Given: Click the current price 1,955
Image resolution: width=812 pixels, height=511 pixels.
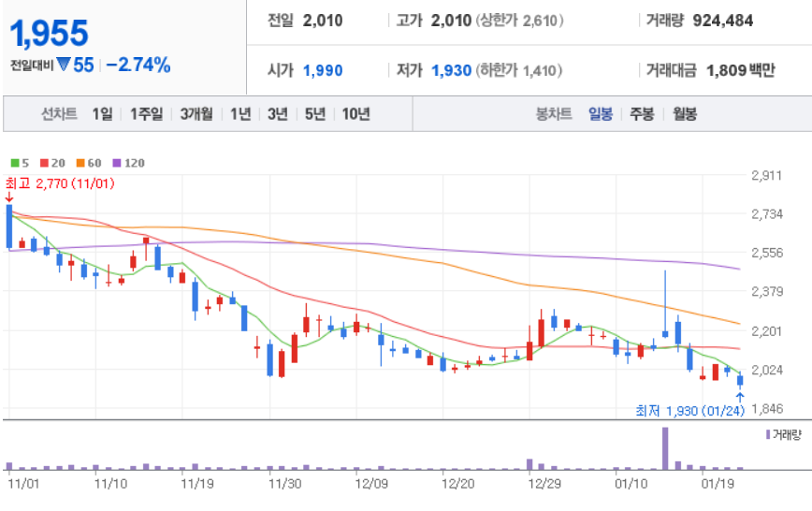Looking at the screenshot, I should point(50,33).
